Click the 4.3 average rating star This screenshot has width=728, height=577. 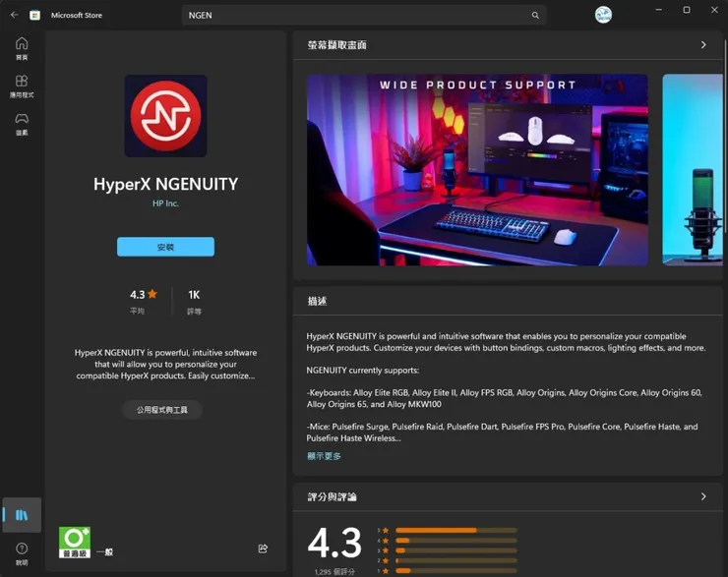(152, 294)
